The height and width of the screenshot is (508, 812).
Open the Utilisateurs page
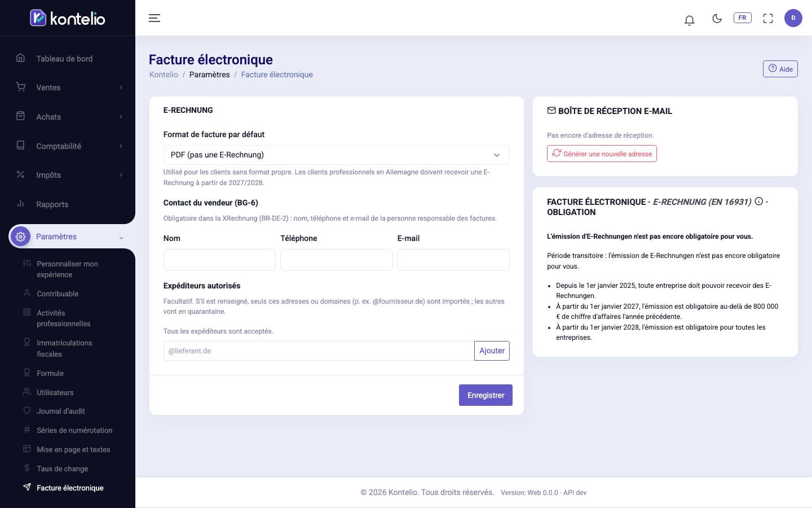point(55,392)
